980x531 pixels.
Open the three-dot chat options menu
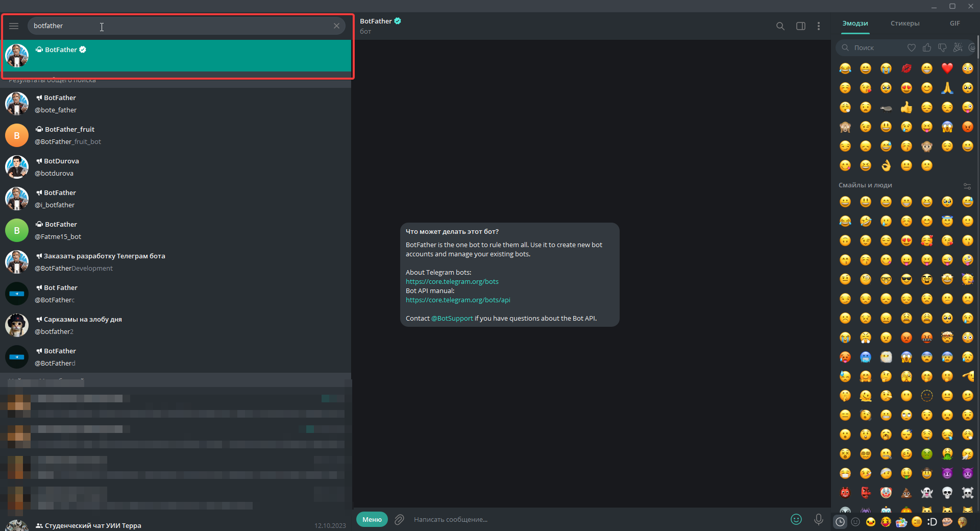[x=819, y=26]
